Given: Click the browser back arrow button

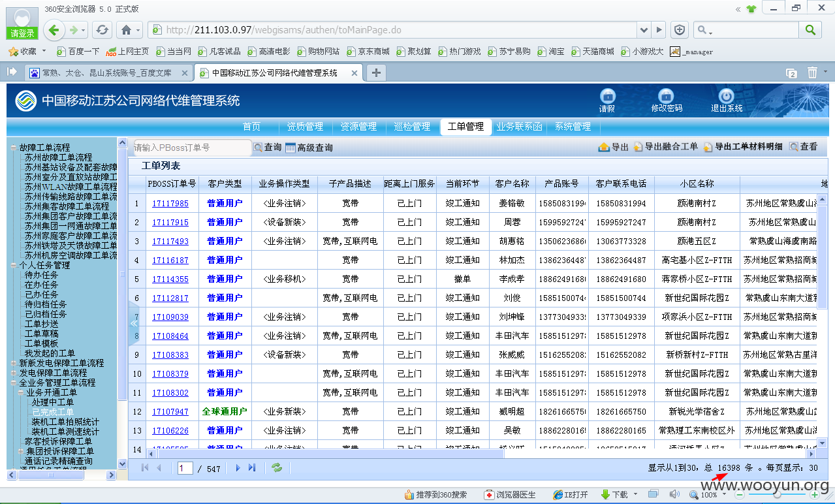Looking at the screenshot, I should 55,29.
